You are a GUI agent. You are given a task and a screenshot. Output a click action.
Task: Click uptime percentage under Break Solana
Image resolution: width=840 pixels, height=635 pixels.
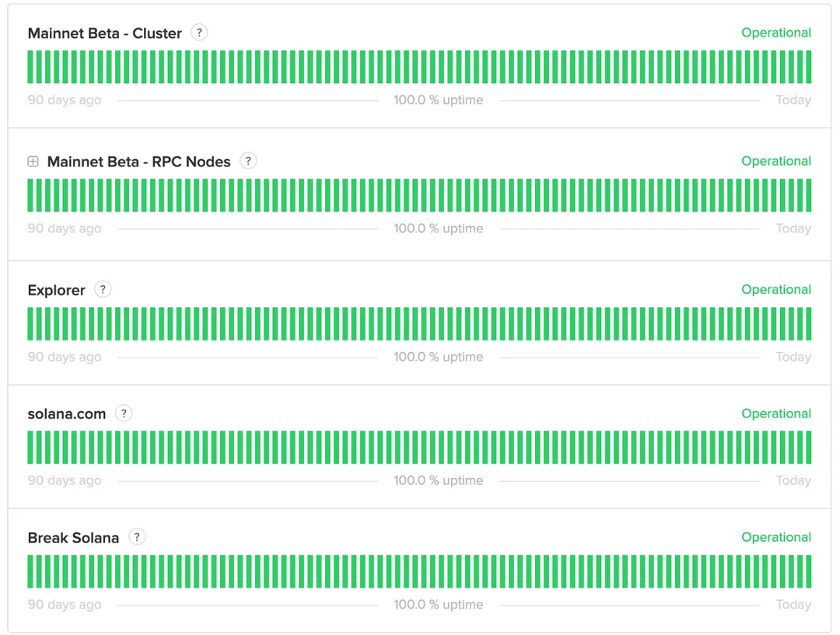(x=438, y=605)
